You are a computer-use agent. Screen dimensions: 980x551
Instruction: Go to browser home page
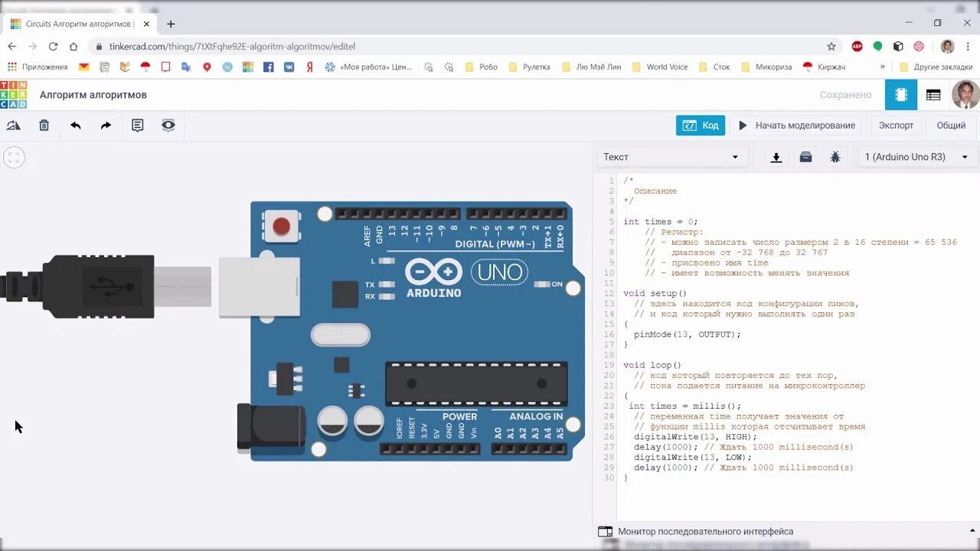(73, 46)
